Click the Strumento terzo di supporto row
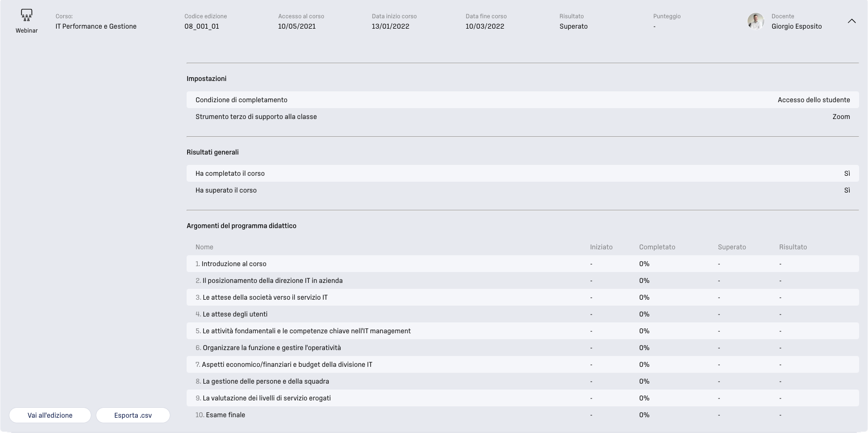Screen dimensions: 868x433 [x=522, y=117]
